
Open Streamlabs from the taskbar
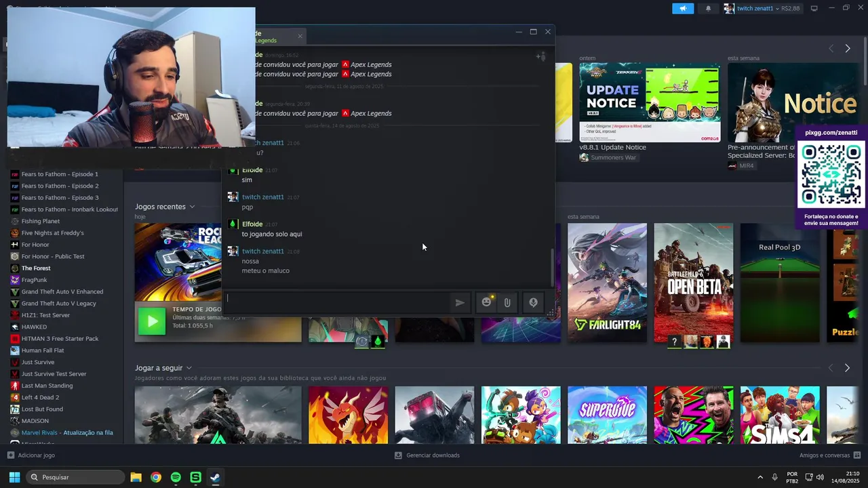pos(195,477)
